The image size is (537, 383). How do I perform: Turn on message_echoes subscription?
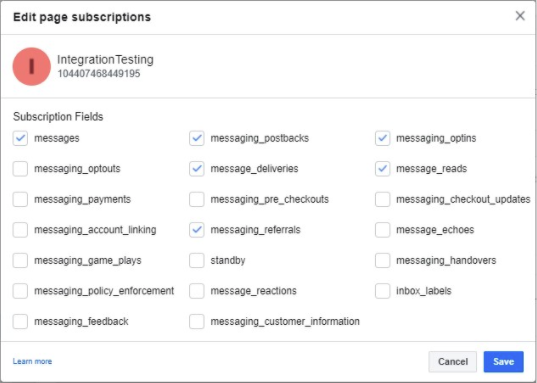[x=382, y=230]
